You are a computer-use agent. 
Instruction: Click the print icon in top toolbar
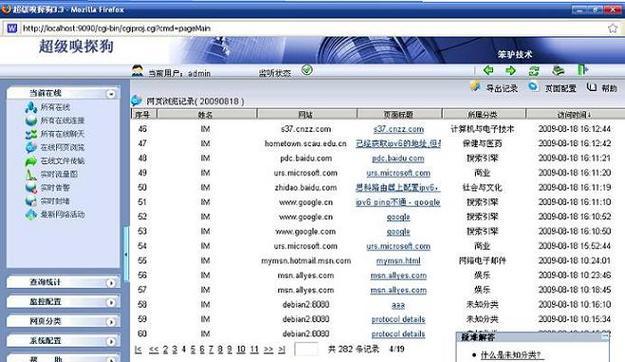(x=558, y=71)
